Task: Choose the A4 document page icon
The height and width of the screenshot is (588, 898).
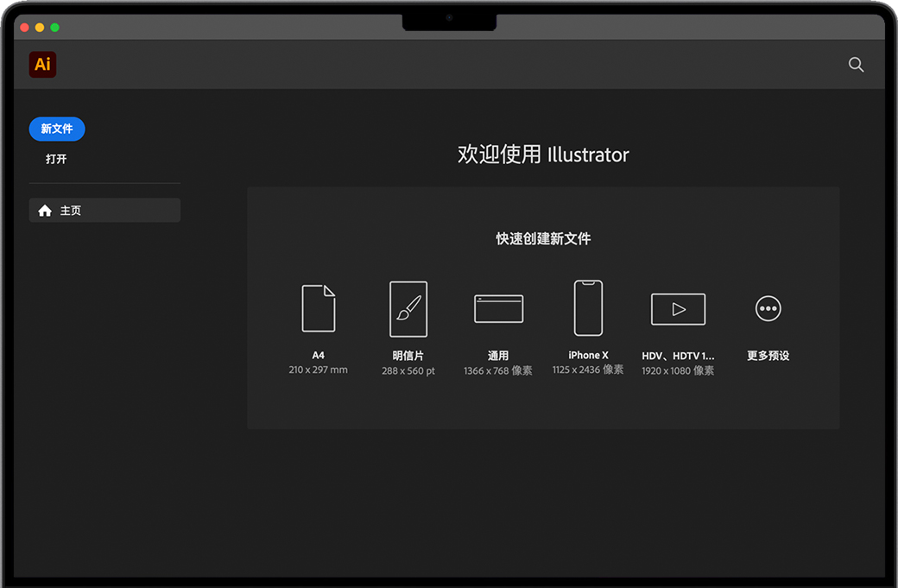Action: tap(318, 308)
